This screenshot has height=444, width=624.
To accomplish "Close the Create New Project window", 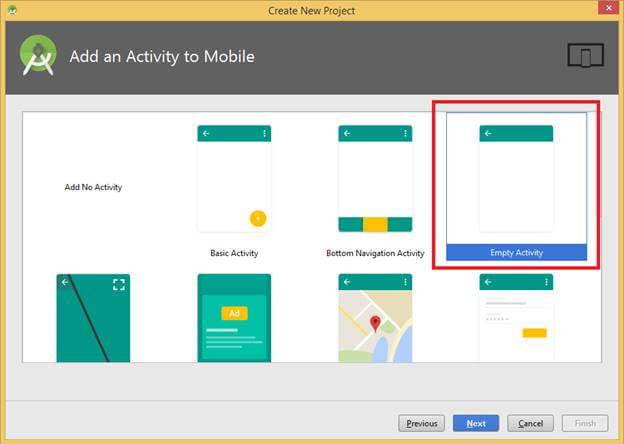I will pos(608,8).
